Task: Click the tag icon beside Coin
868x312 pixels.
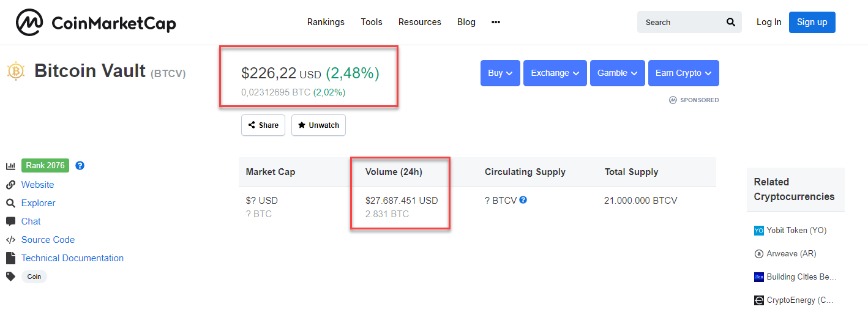Action: click(x=10, y=277)
